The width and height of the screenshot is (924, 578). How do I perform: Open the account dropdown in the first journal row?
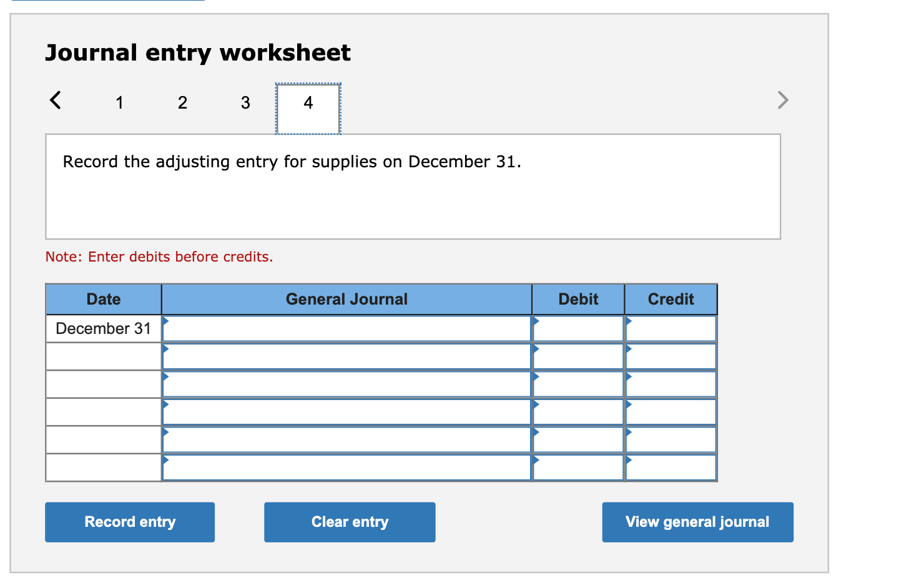click(x=165, y=321)
